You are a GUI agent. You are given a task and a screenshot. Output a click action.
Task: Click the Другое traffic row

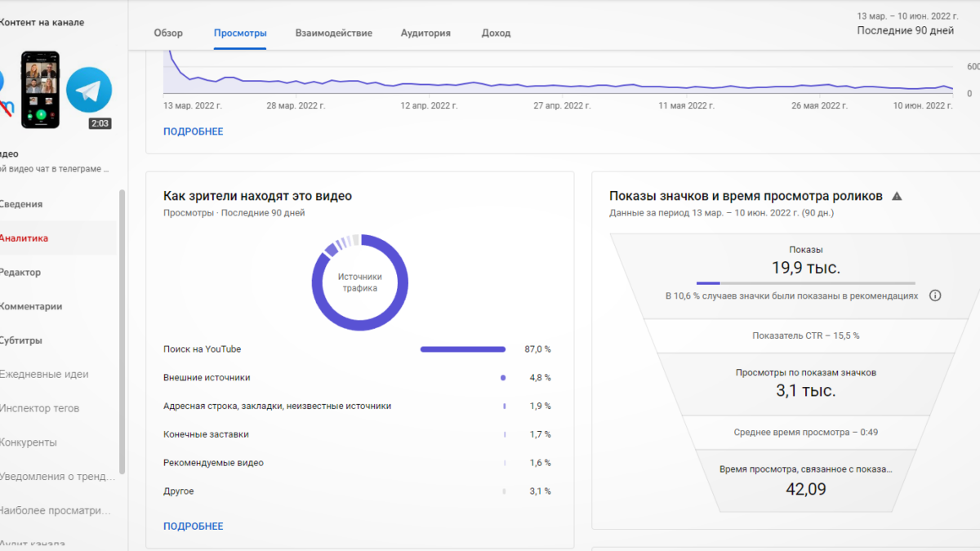[357, 491]
